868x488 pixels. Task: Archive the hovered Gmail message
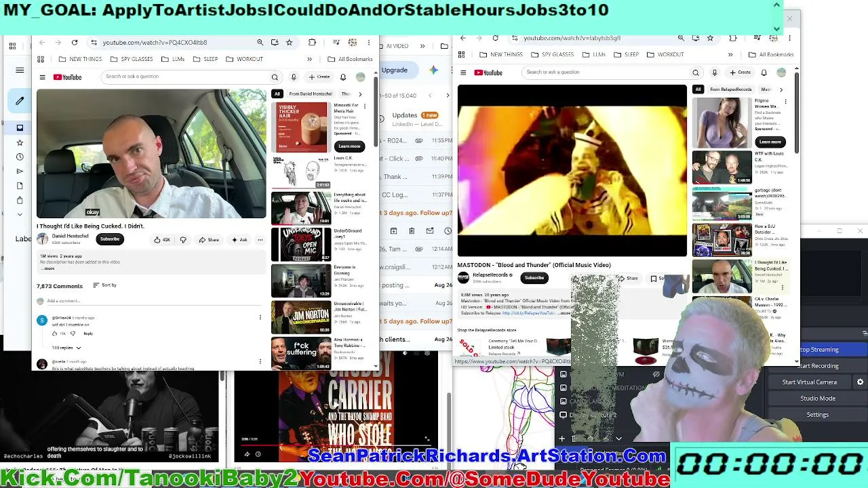click(x=393, y=231)
